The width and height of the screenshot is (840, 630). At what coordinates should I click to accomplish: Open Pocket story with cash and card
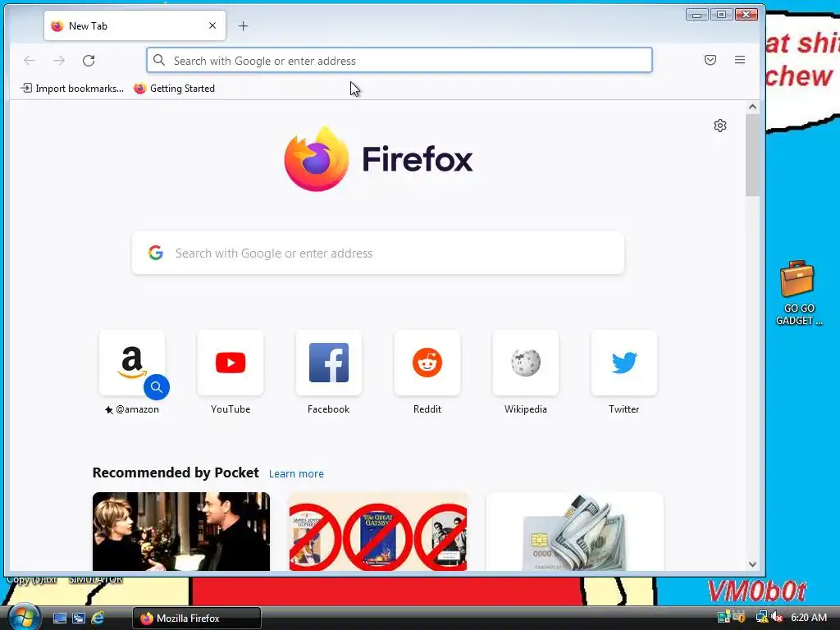[575, 532]
